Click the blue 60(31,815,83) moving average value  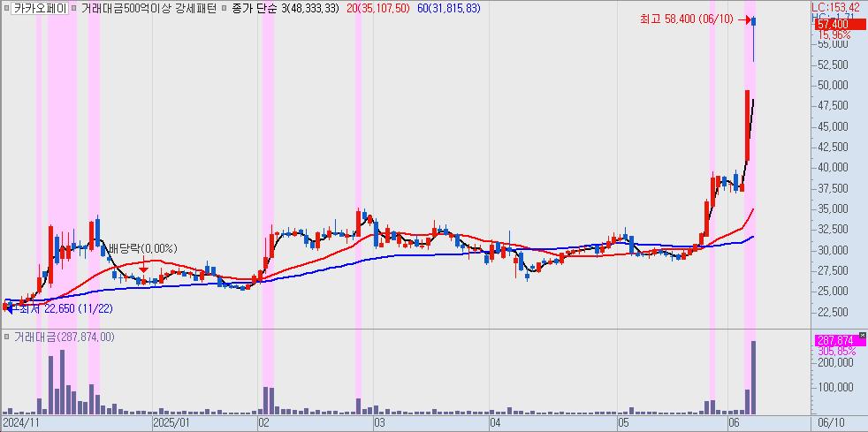(x=449, y=8)
